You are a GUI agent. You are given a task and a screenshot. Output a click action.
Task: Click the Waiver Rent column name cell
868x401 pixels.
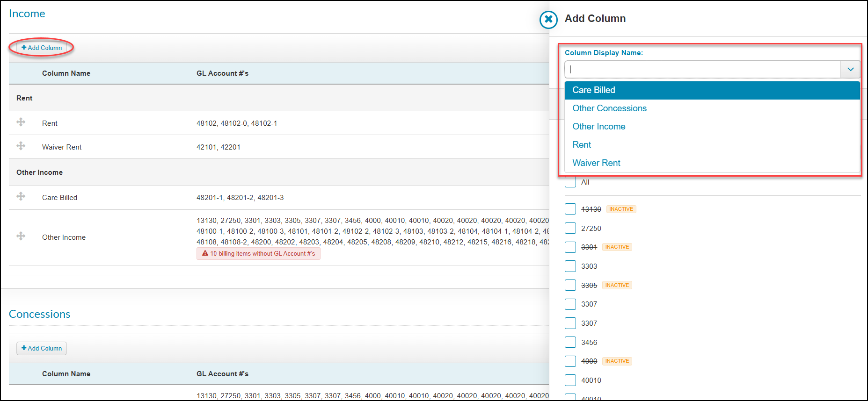62,147
